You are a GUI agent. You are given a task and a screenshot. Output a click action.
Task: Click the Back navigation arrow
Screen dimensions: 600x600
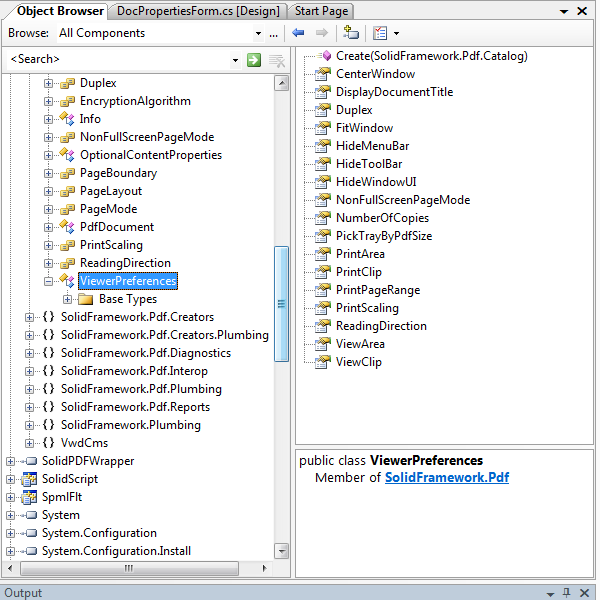298,33
